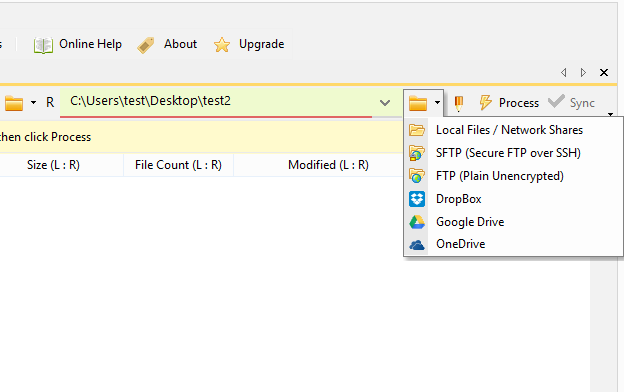Click the About tag icon
The height and width of the screenshot is (392, 624).
[x=146, y=45]
